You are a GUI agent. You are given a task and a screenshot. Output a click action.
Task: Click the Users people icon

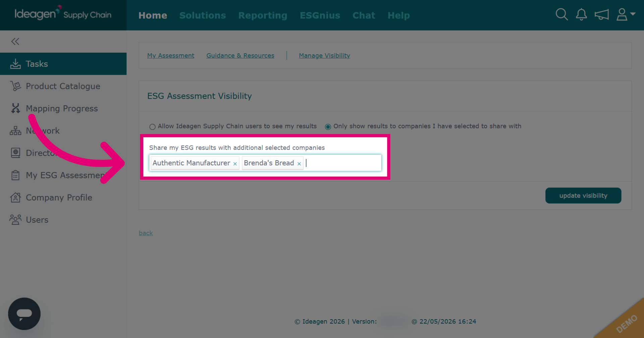(15, 220)
